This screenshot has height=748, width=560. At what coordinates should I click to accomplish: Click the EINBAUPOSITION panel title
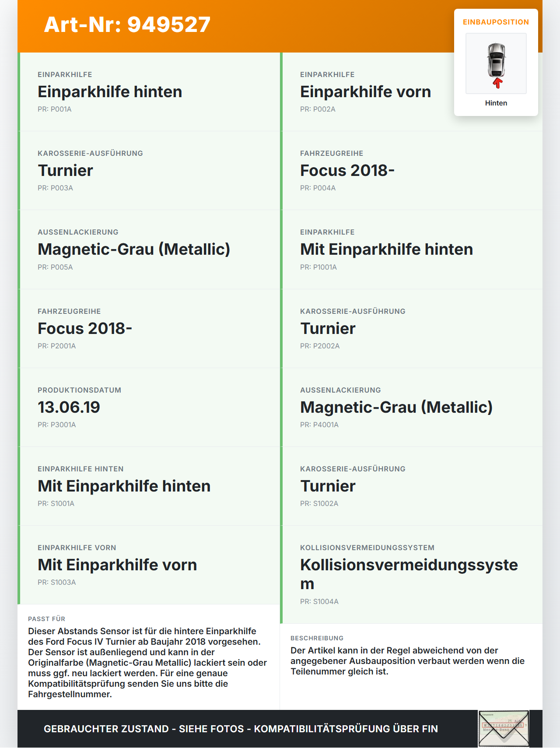click(496, 22)
